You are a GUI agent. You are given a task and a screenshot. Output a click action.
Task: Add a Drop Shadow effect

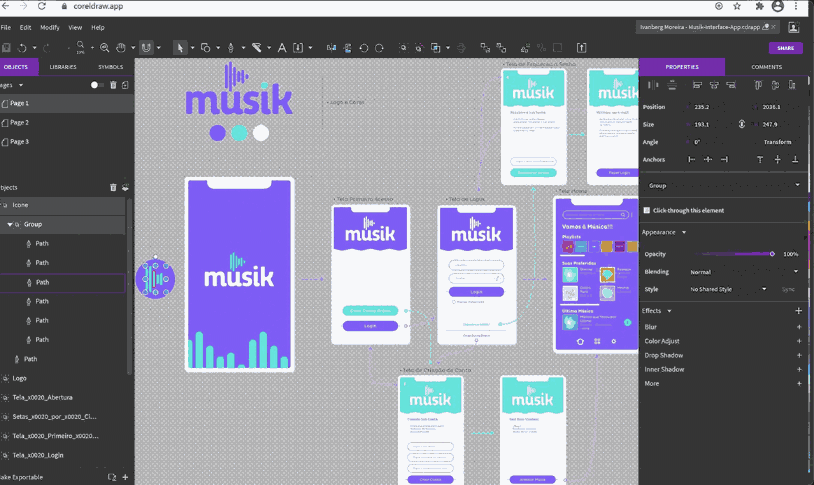tap(798, 355)
